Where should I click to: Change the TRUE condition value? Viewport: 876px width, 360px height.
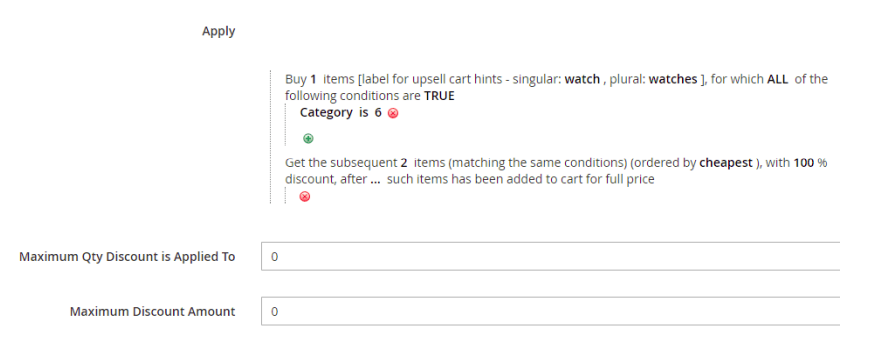[439, 96]
